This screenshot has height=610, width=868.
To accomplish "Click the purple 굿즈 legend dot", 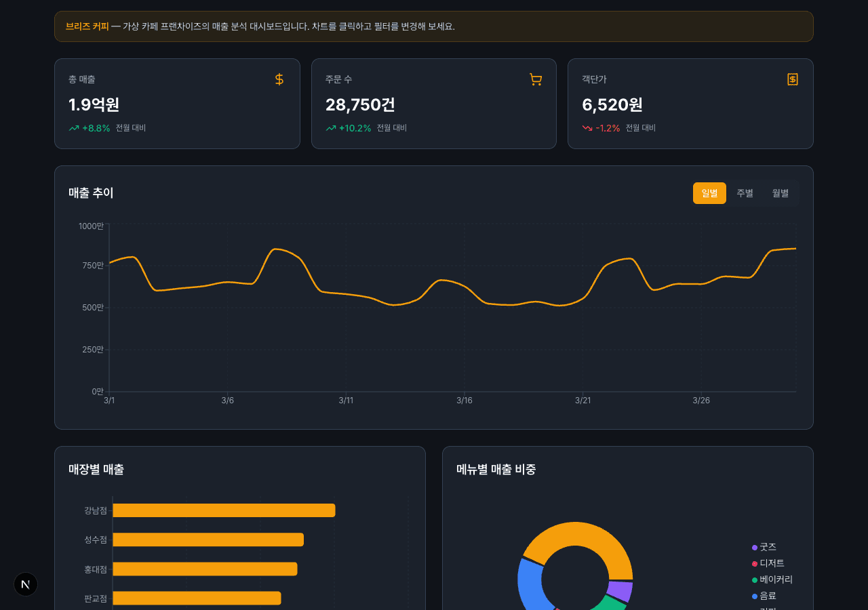I will pyautogui.click(x=755, y=548).
